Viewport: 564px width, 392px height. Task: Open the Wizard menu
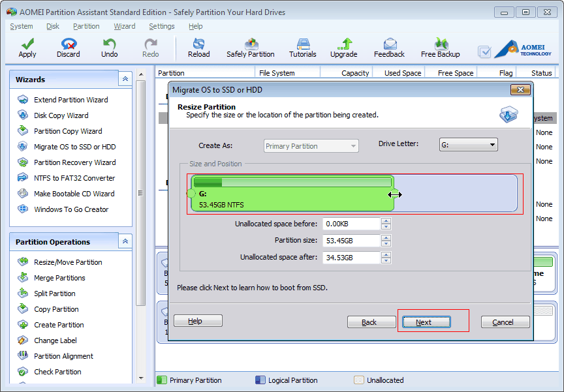[125, 26]
